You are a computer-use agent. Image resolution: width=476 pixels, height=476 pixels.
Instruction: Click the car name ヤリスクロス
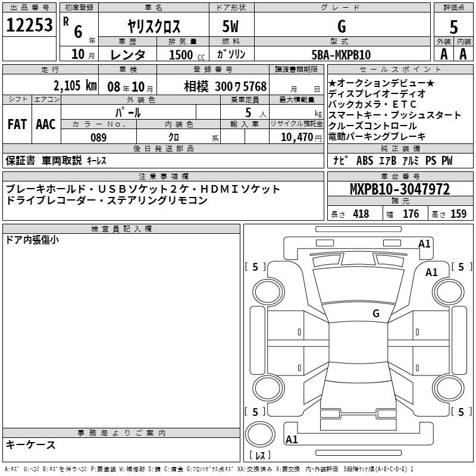154,26
